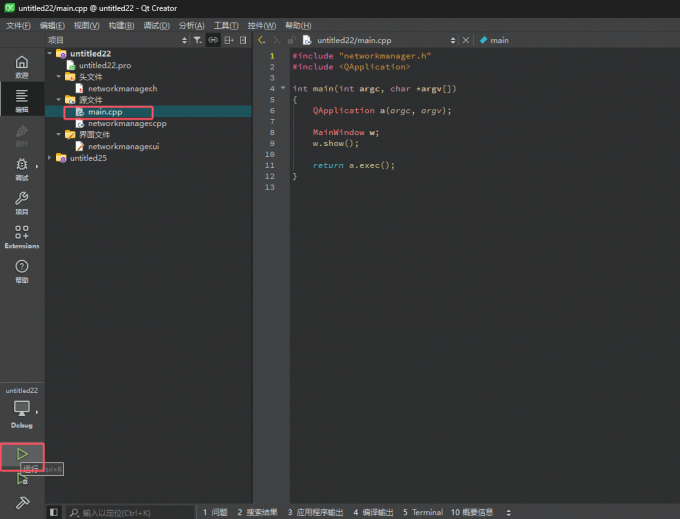Switch to Welcome (欢迎) mode
Image resolution: width=680 pixels, height=519 pixels.
coord(22,67)
